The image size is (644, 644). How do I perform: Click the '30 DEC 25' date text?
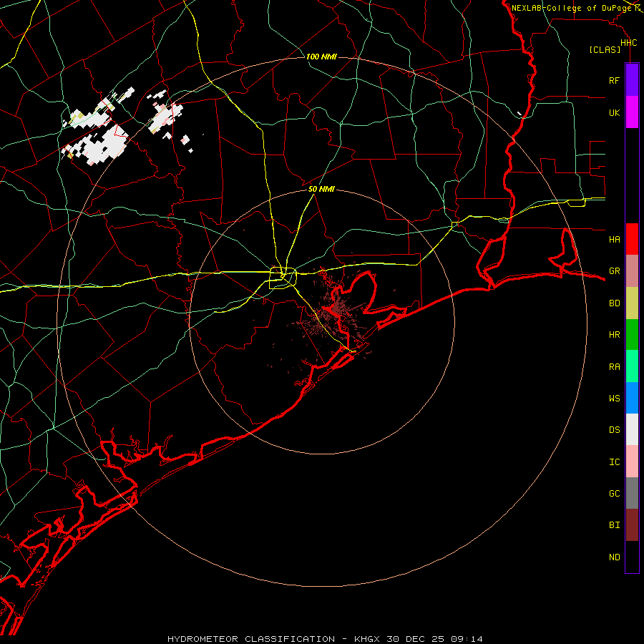414,639
